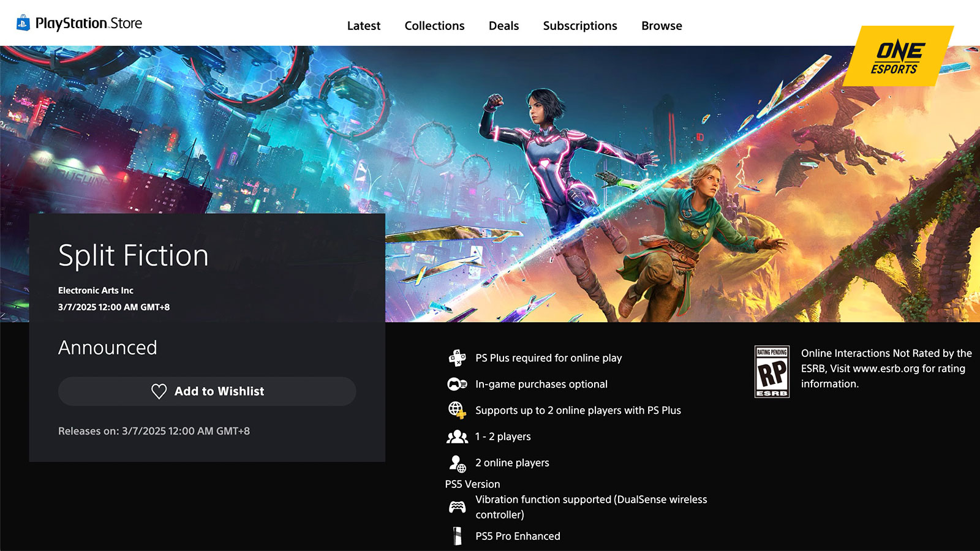Click the 1 - 2 players group icon
Image resolution: width=980 pixels, height=551 pixels.
[x=457, y=437]
